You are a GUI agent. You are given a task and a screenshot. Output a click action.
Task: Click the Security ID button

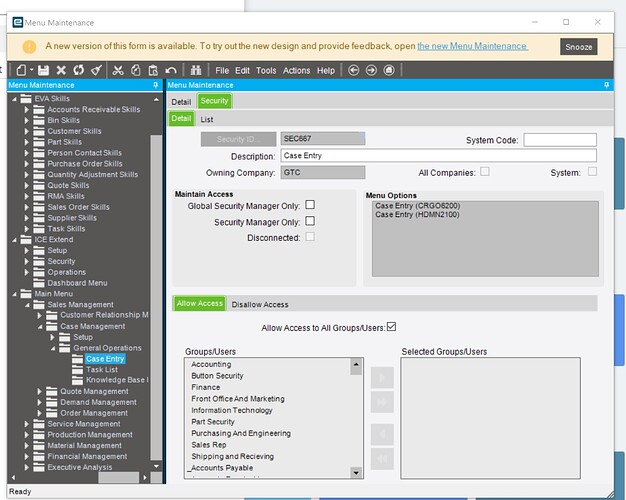point(238,139)
